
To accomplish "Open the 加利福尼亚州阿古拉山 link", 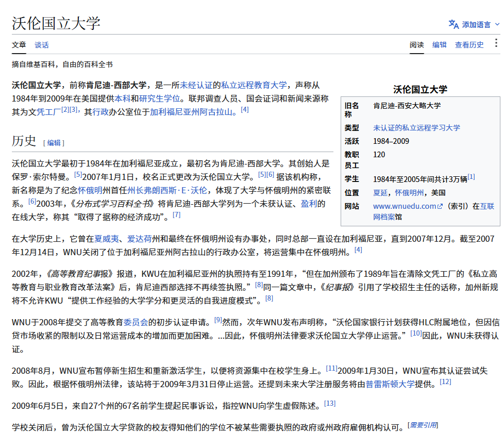I will point(191,112).
